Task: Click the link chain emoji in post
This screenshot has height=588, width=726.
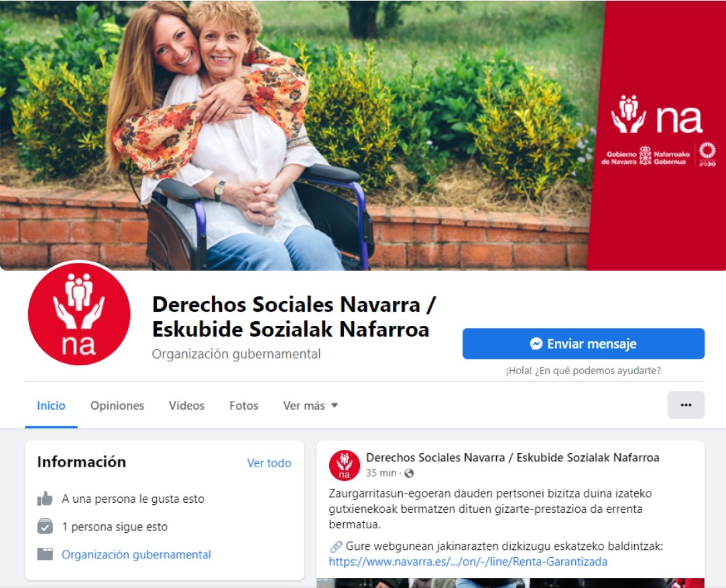Action: click(336, 547)
